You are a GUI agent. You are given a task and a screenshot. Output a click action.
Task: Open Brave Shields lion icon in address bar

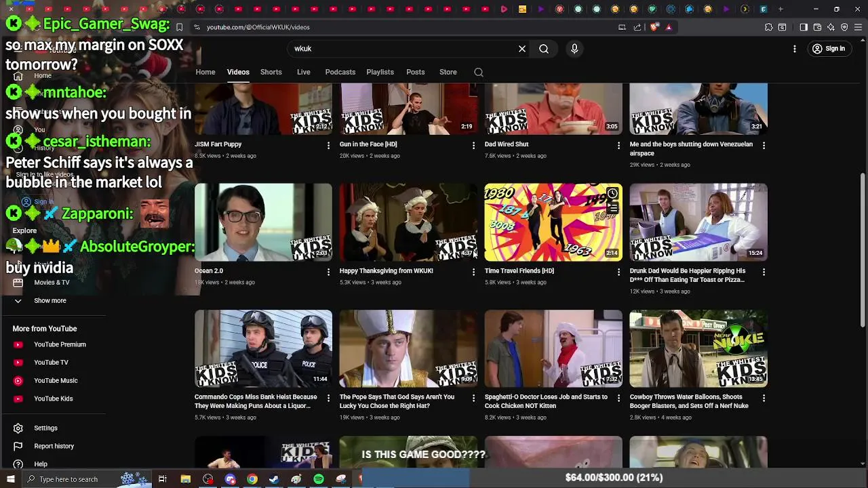coord(654,27)
